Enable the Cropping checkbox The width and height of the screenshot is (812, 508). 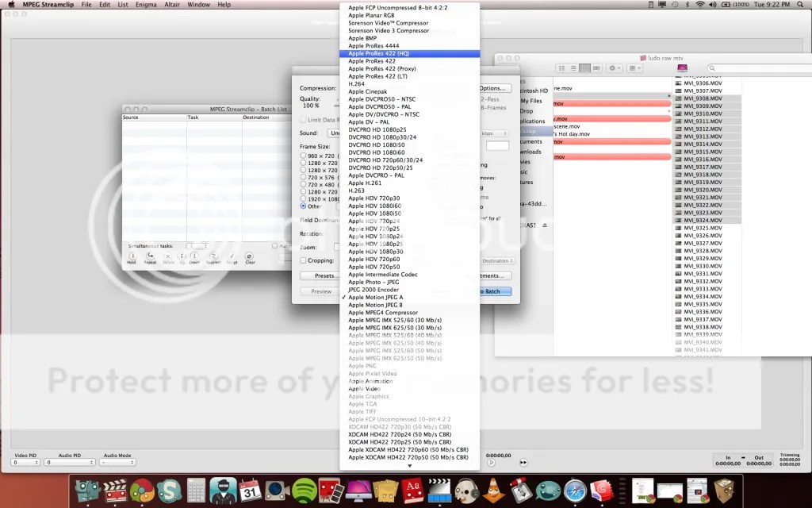tap(303, 260)
